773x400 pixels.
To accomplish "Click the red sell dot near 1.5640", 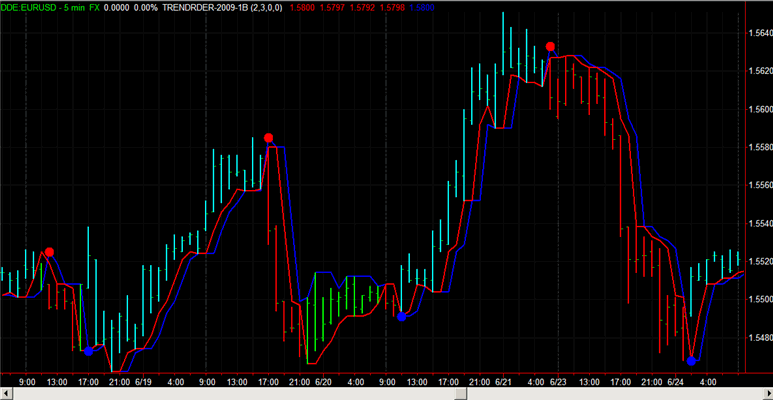I will click(550, 47).
